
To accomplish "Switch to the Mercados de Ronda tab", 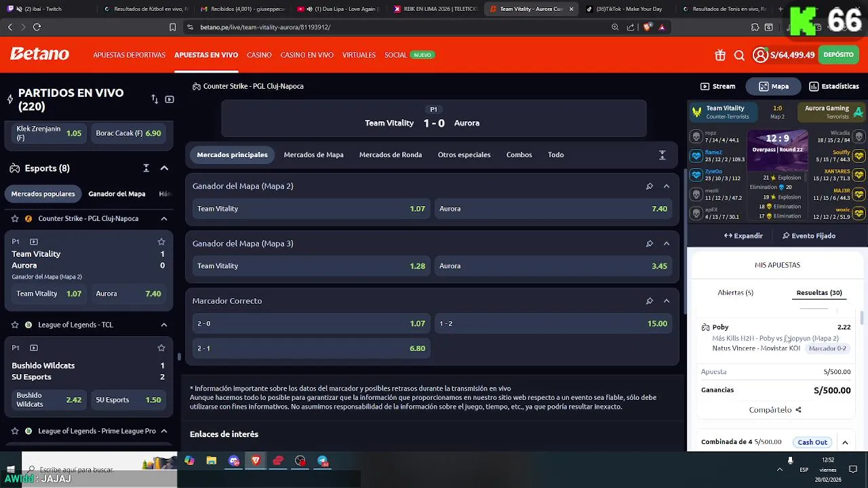I will coord(391,155).
